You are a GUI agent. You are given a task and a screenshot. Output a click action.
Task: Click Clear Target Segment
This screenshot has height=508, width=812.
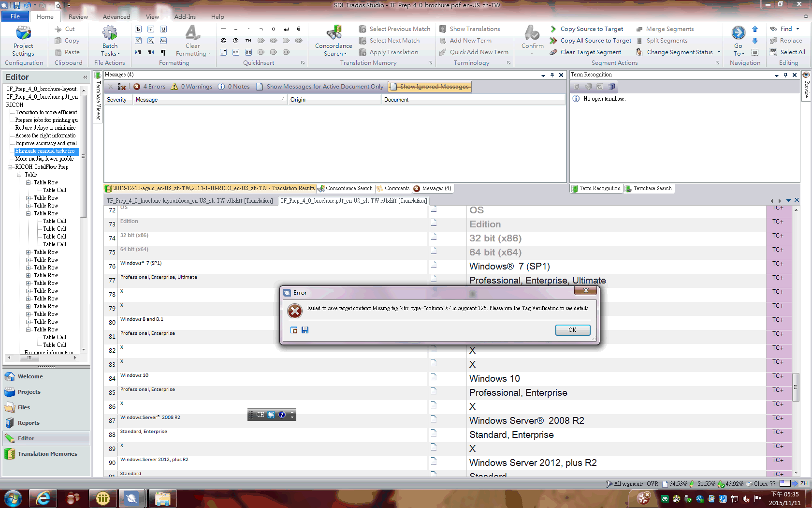click(x=585, y=52)
